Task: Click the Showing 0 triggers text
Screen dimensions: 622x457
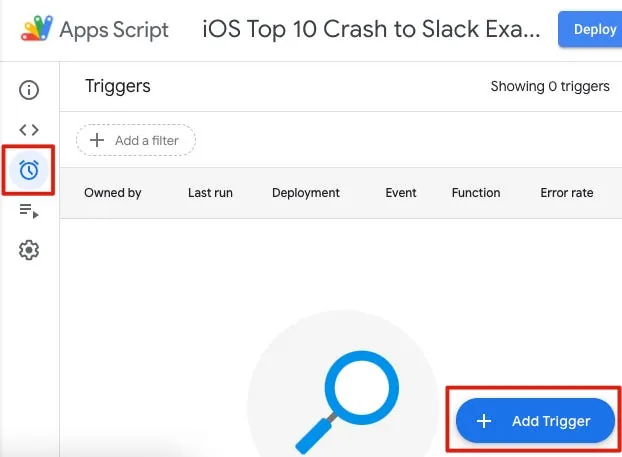Action: (x=550, y=86)
